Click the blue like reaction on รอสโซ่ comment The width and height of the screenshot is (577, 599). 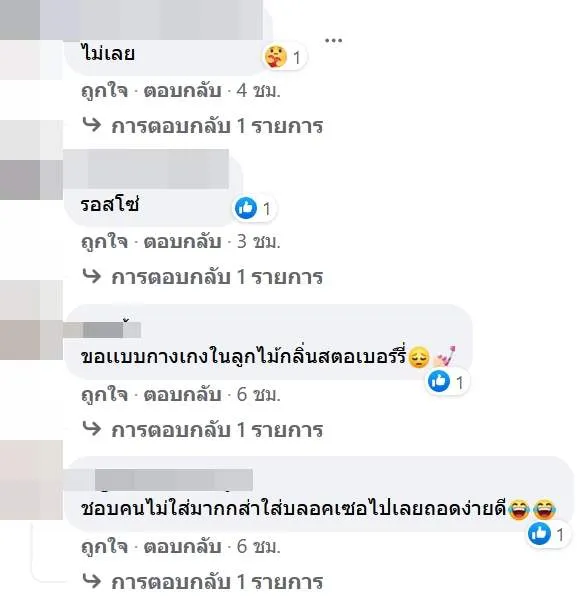point(246,208)
